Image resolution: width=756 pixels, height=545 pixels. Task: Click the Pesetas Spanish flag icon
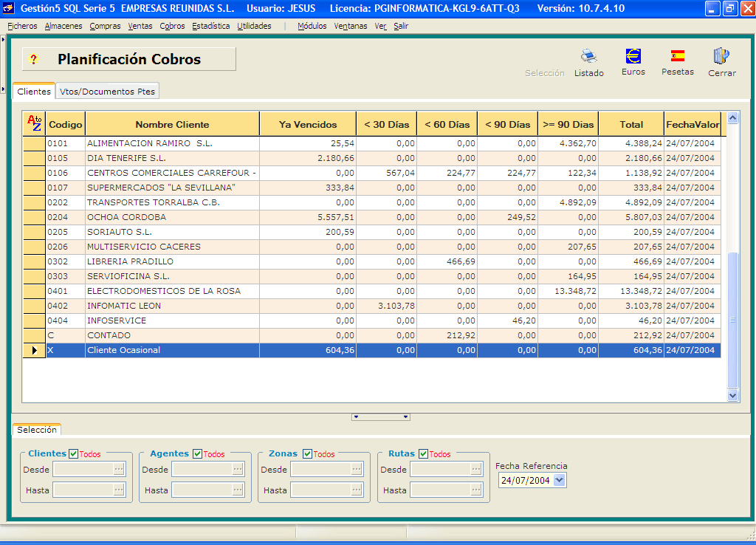[677, 56]
